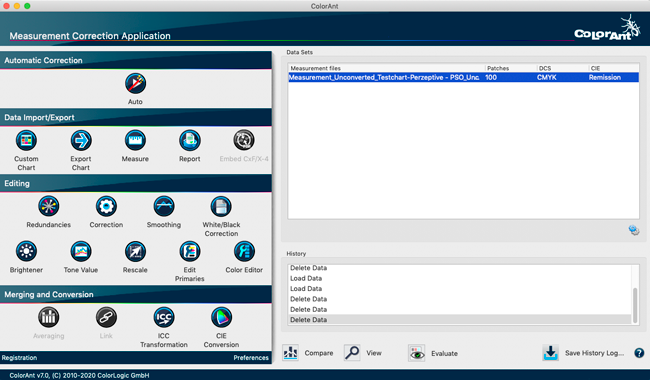Open the Color Editor tool

(x=244, y=252)
